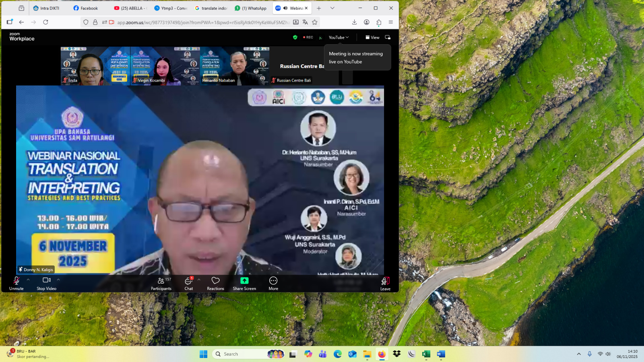This screenshot has height=362, width=644.
Task: Open the Chat panel
Action: (x=188, y=283)
